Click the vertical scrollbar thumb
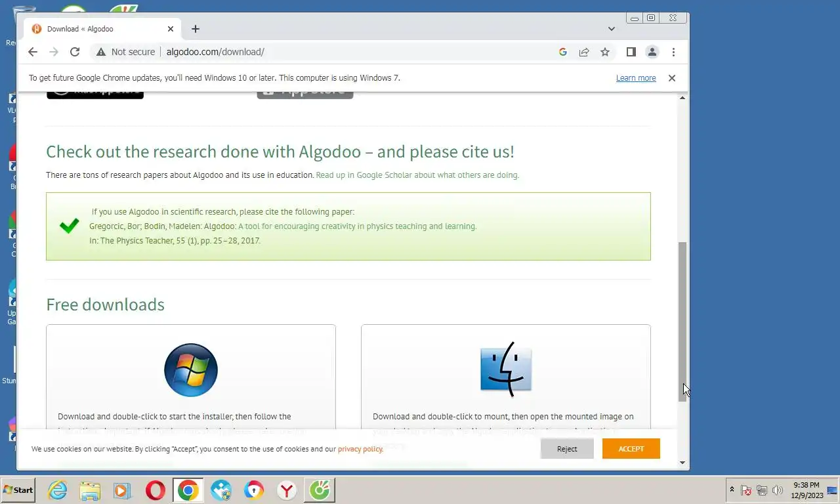The image size is (840, 504). pos(682,322)
